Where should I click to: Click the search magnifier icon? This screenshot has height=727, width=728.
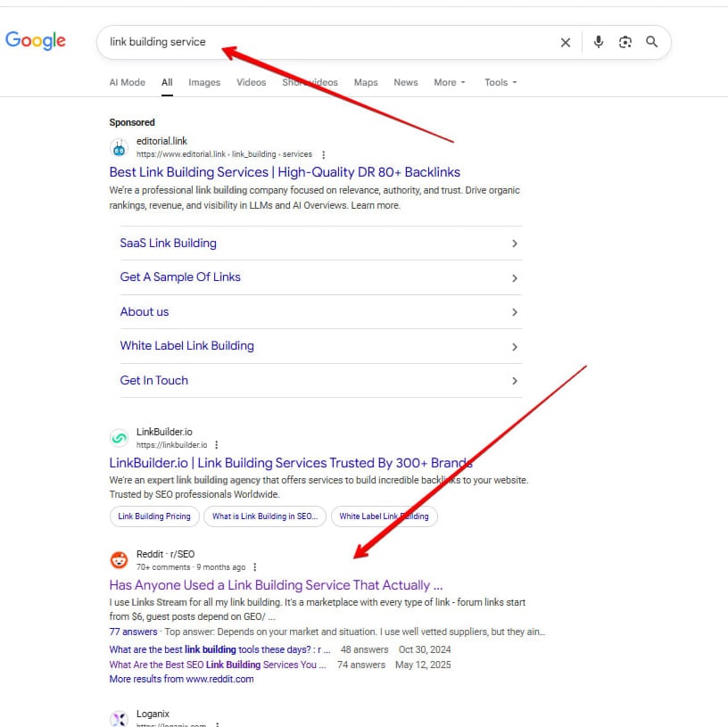click(x=650, y=41)
